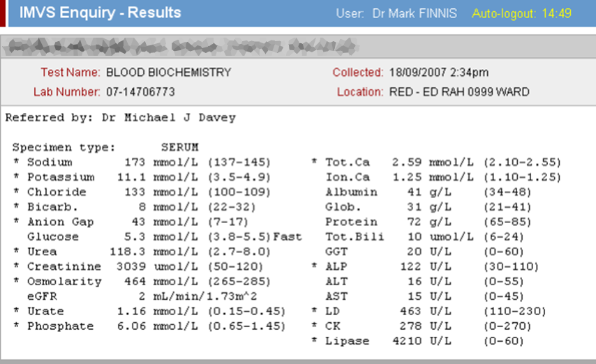Select the BLOOD BIOCHEMISTRY test name
596x364 pixels.
(x=168, y=73)
